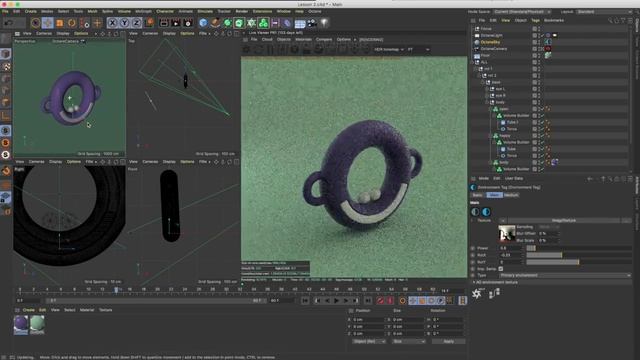Toggle Imp. Samp. checkbox
640x360 pixels.
click(501, 269)
